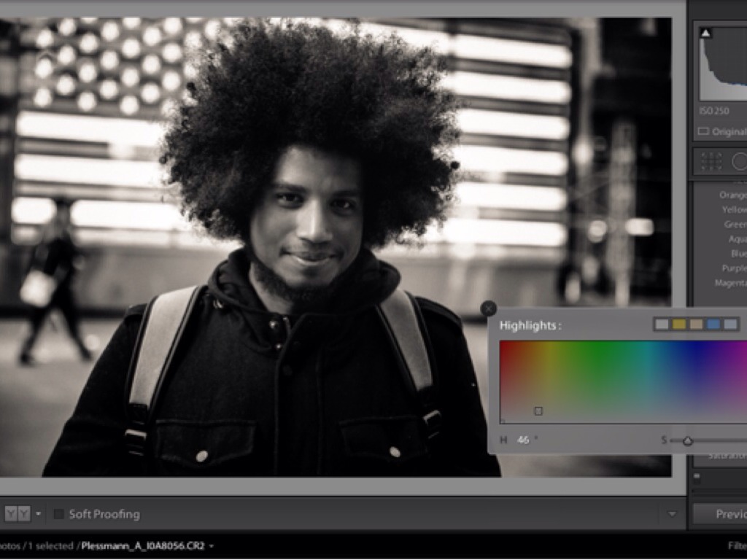
Task: Choose the gray preset swatch in Highlights
Action: (662, 324)
